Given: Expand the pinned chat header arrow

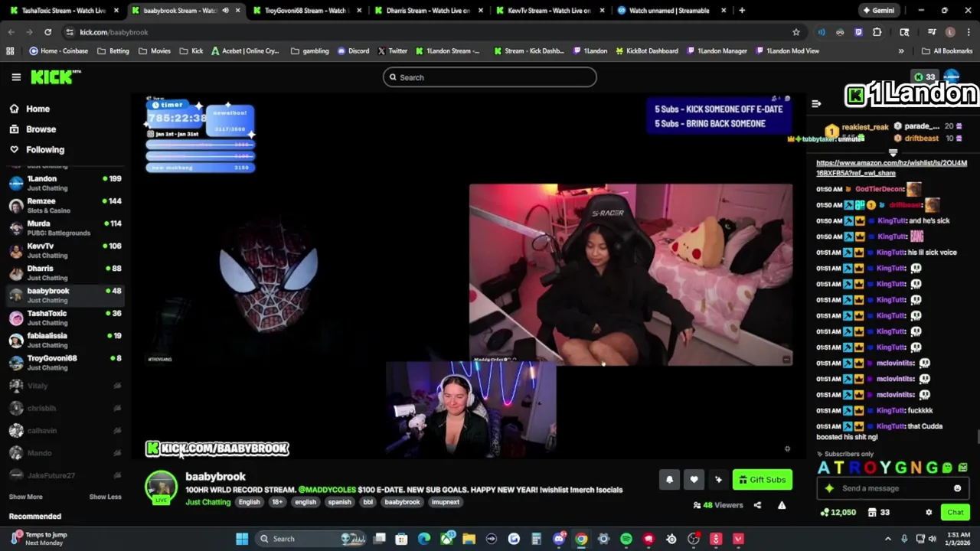Looking at the screenshot, I should (x=893, y=152).
